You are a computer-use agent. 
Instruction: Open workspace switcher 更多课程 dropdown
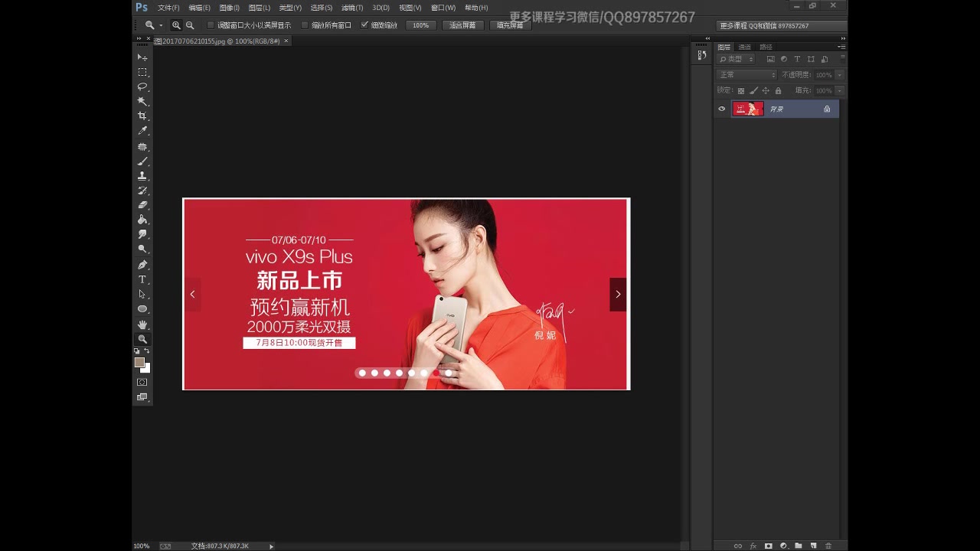780,25
